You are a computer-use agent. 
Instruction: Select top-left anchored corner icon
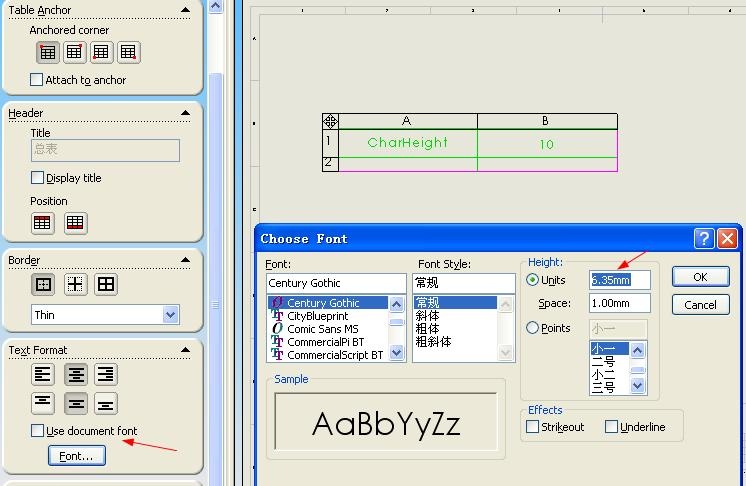48,52
